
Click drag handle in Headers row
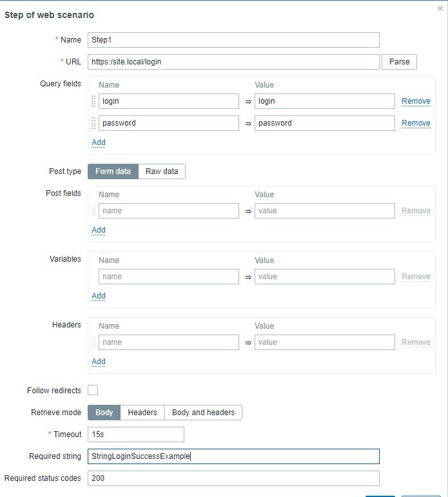(93, 342)
